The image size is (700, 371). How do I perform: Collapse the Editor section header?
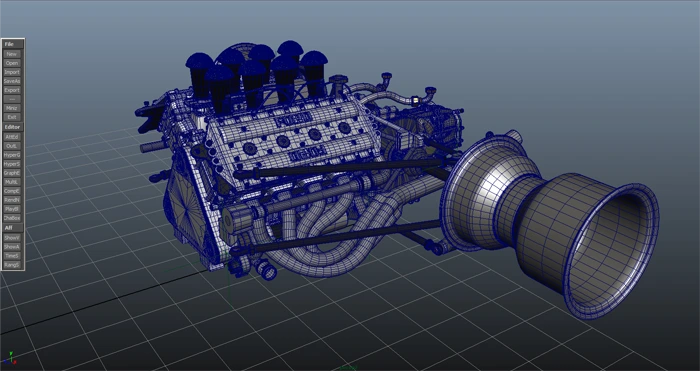tap(13, 127)
